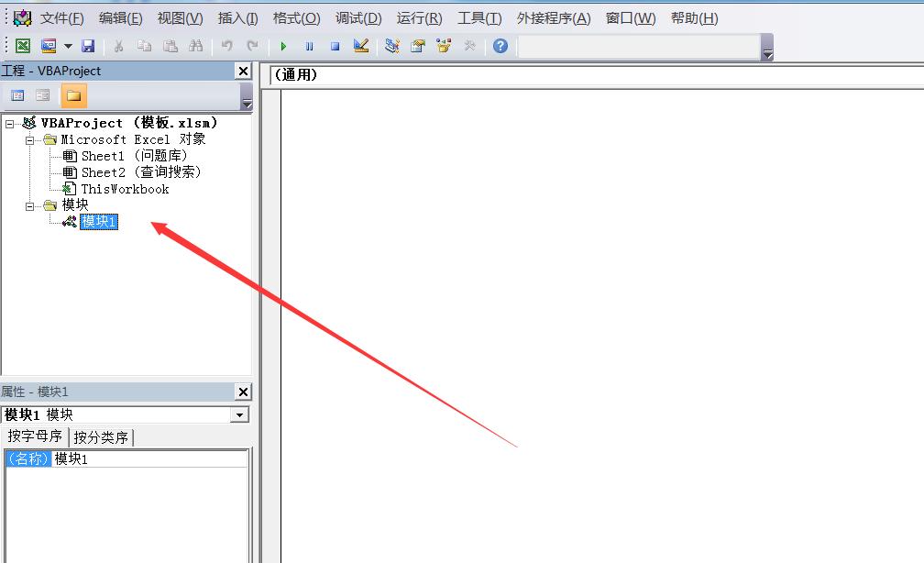Close the 工程 - VBAProject panel

tap(244, 72)
